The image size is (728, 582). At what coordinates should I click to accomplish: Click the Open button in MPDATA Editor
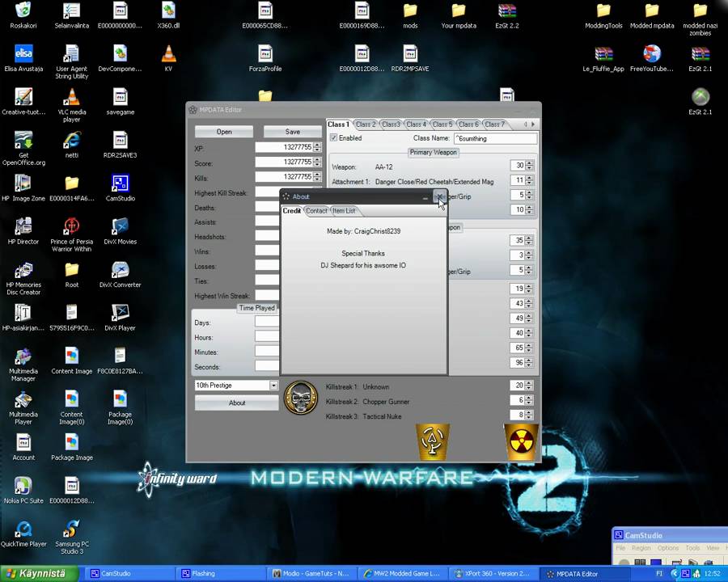pyautogui.click(x=224, y=132)
